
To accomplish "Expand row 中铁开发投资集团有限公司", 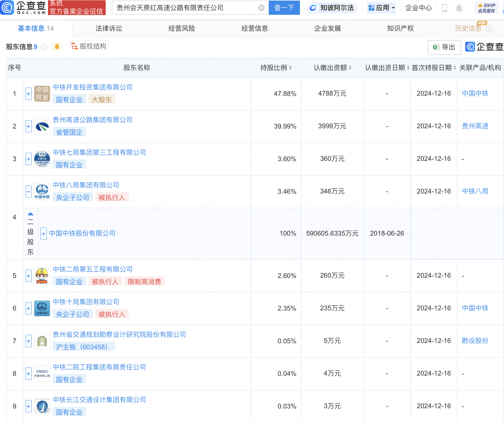I will tap(28, 94).
